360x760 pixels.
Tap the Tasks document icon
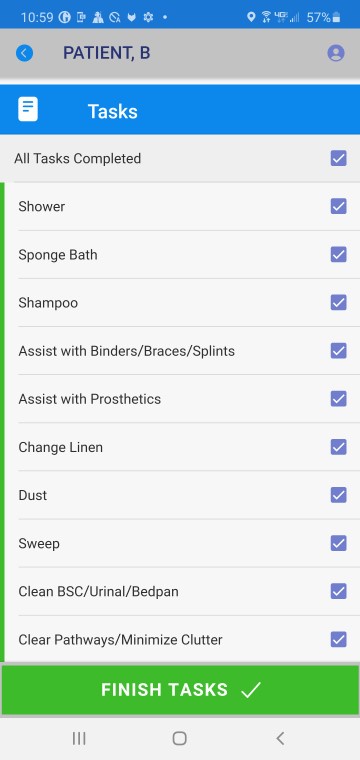click(x=28, y=109)
